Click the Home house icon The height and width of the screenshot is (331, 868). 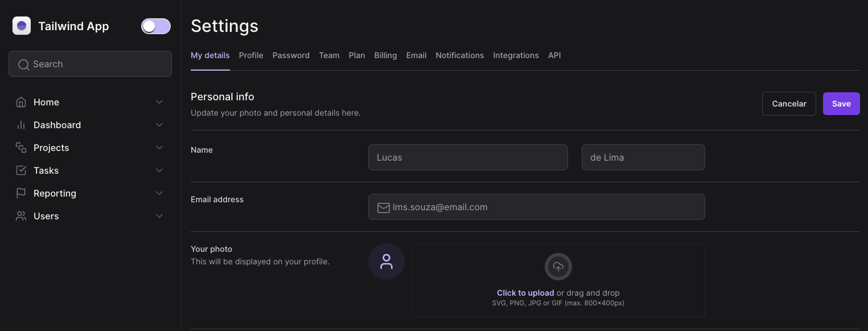click(21, 102)
